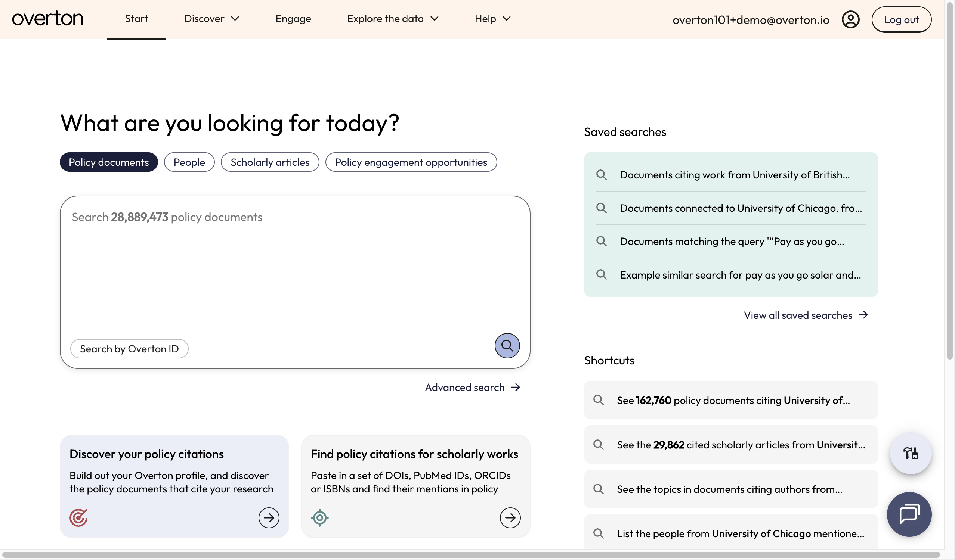
Task: Expand the Explore the data menu
Action: 393,19
